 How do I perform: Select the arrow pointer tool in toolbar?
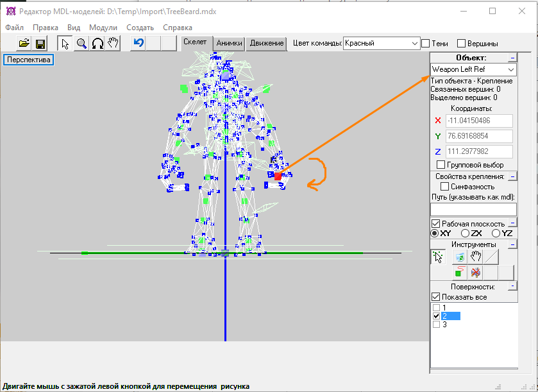(x=65, y=43)
